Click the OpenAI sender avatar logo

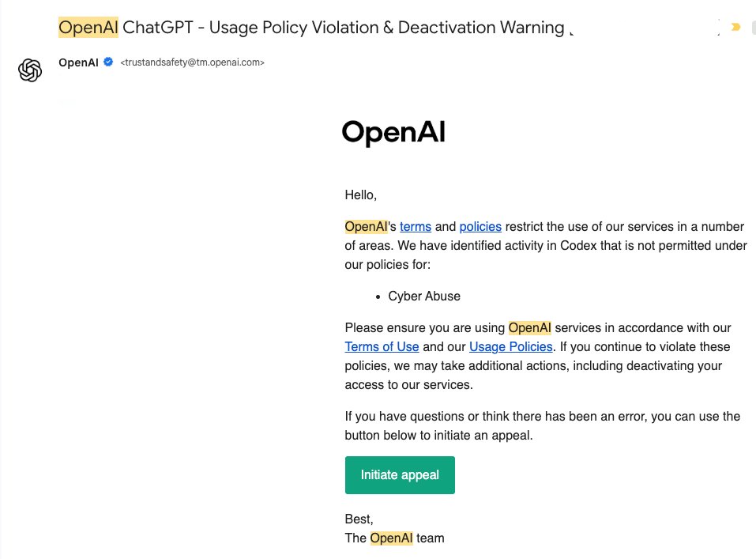pos(30,70)
